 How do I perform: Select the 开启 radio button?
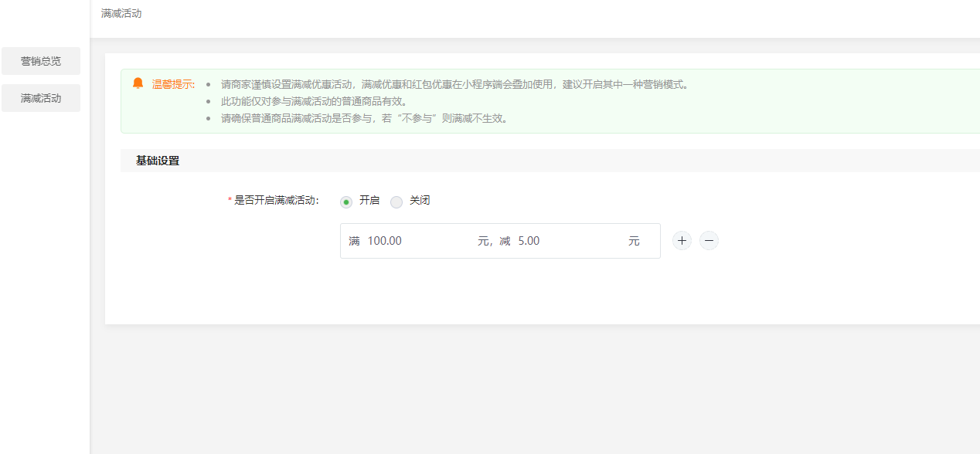346,202
